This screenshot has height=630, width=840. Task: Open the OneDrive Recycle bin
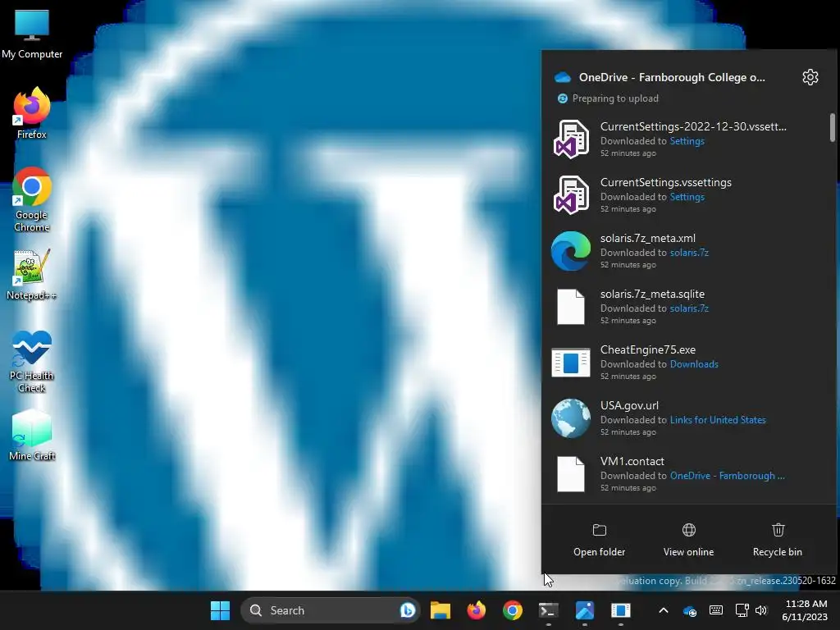pos(778,540)
